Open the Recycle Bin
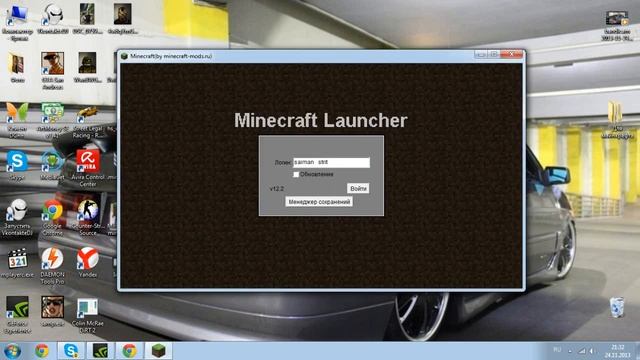Screen dimensions: 640x360 click(x=617, y=307)
